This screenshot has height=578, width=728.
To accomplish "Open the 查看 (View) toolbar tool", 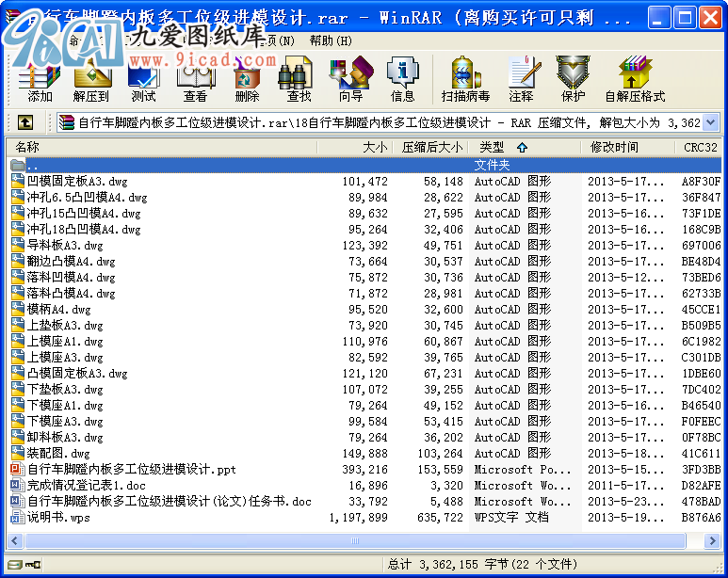I will pos(195,78).
